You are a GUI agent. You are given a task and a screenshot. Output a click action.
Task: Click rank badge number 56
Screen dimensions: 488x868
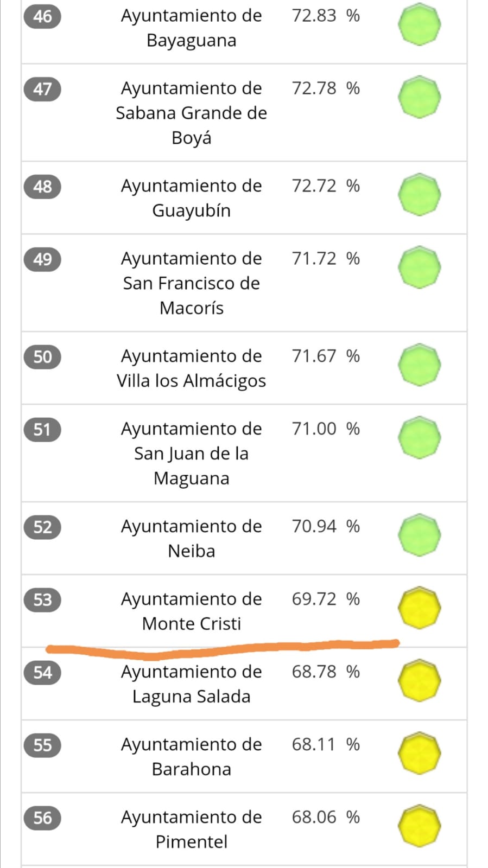(42, 818)
